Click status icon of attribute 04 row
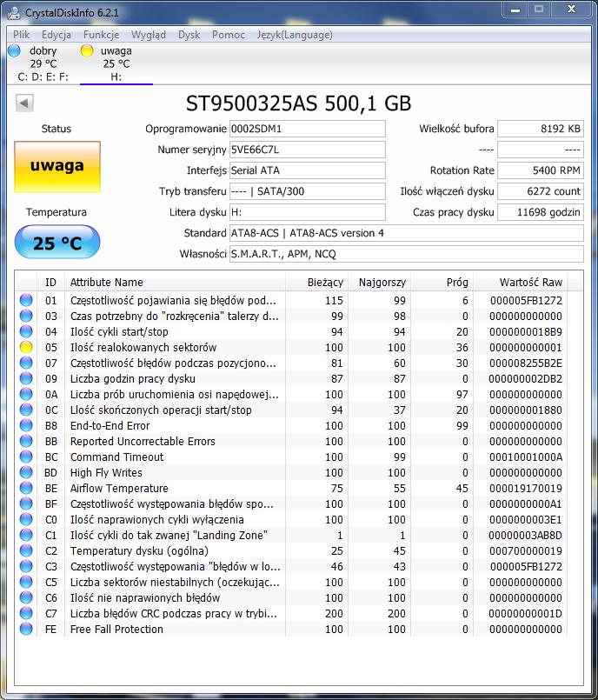This screenshot has height=700, width=598. click(x=26, y=331)
